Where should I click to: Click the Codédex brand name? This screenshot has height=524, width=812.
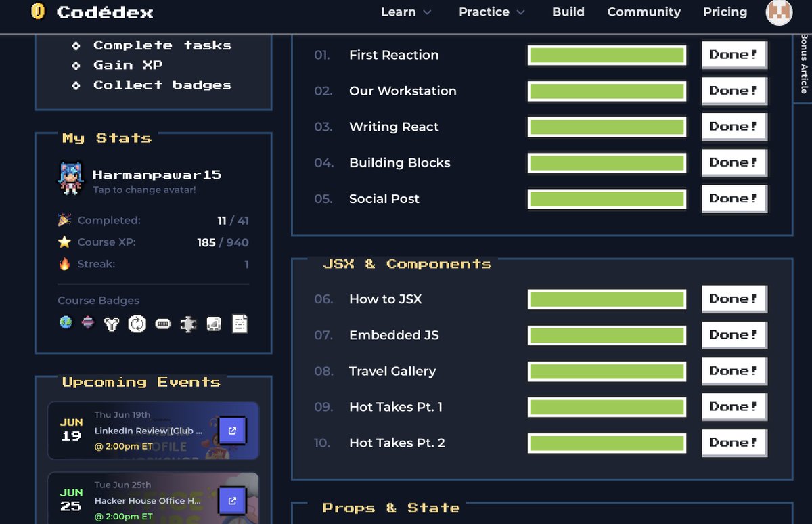click(x=105, y=12)
